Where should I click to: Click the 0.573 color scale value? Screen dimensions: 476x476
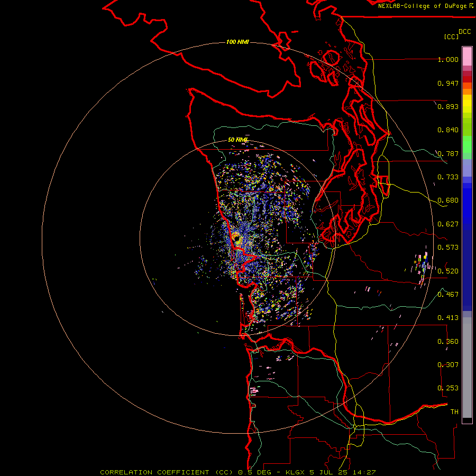pos(448,248)
